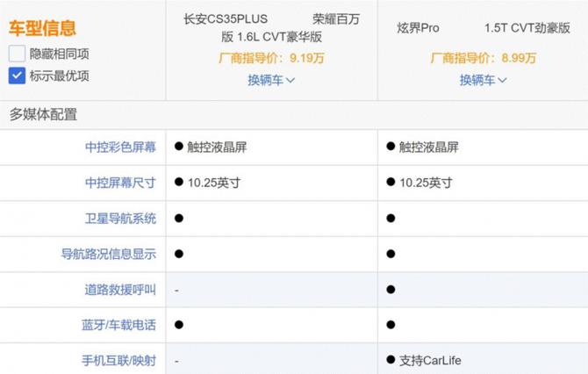Screen dimensions: 588x374
Task: Select the 中控屏幕尺寸 row label
Action: pos(120,183)
